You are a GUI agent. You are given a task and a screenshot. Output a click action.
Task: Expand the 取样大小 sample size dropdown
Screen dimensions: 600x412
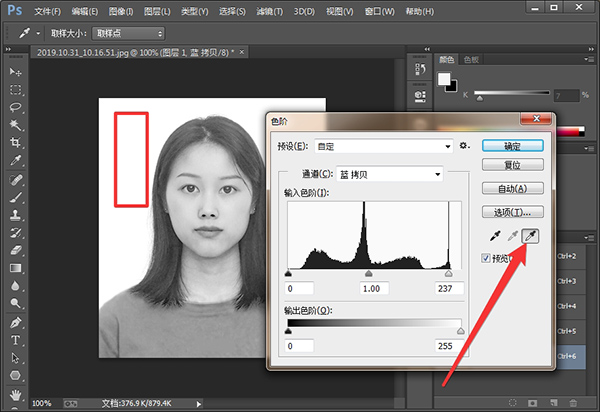coord(127,33)
